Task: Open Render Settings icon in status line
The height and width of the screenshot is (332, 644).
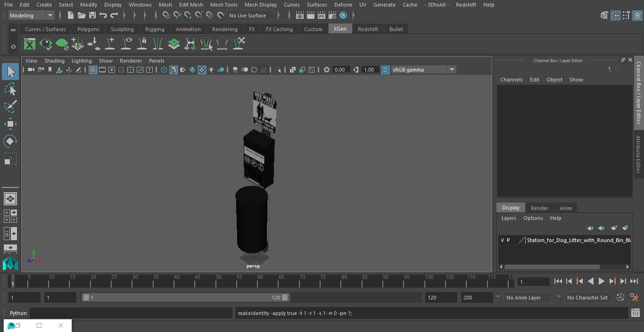Action: point(332,16)
